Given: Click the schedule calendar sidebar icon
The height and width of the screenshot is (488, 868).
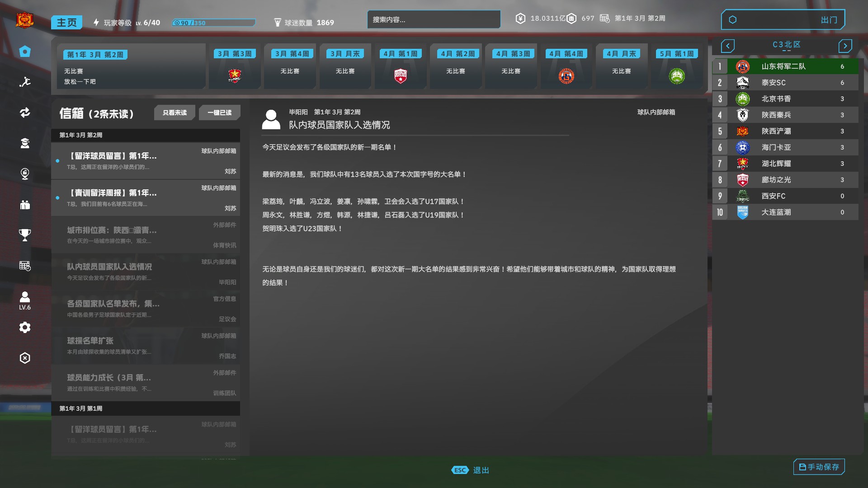Looking at the screenshot, I should (25, 266).
